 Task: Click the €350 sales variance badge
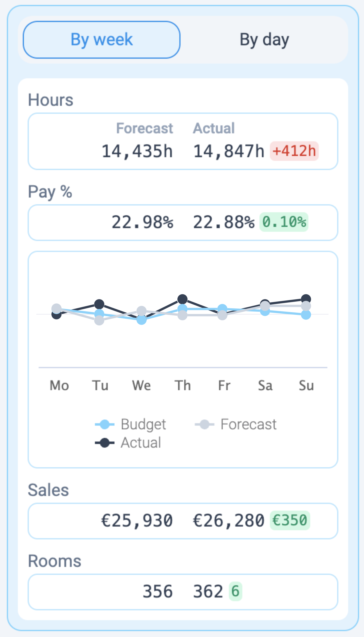(290, 521)
